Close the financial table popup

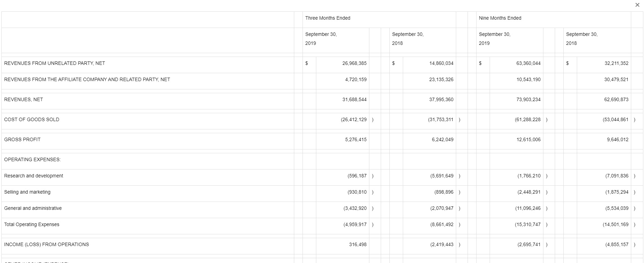637,5
